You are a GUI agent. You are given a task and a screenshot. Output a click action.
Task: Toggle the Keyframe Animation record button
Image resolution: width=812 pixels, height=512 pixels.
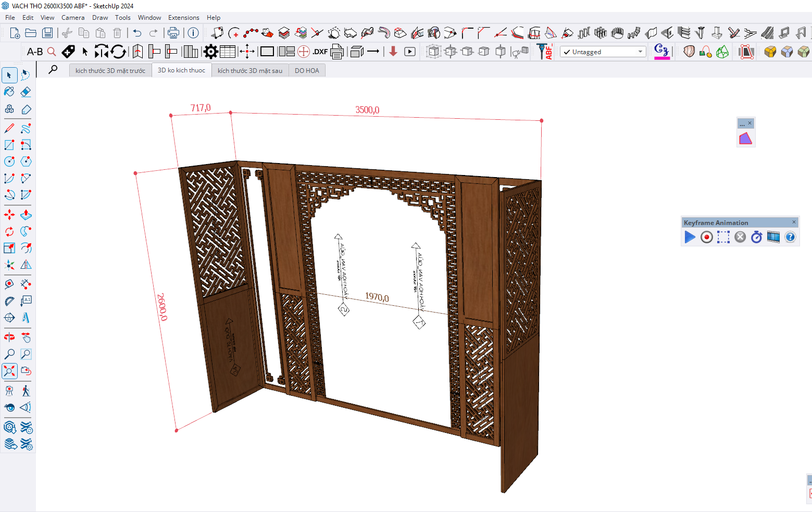[706, 238]
